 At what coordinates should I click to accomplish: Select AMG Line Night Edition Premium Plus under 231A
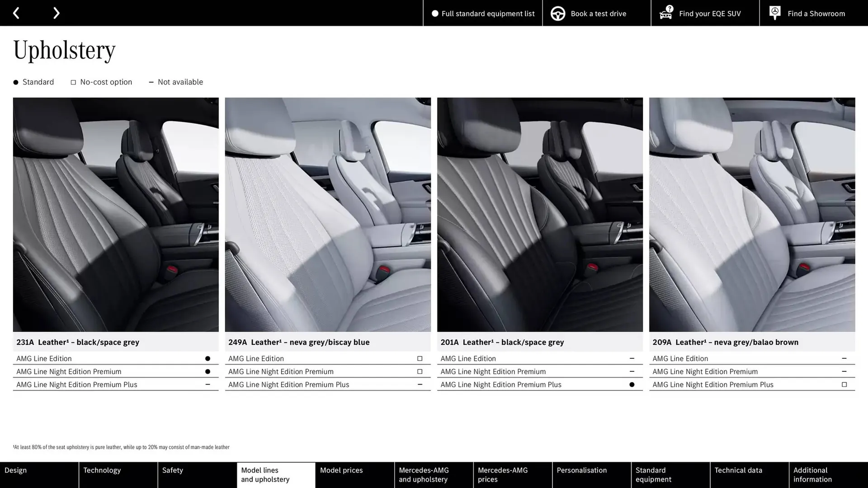point(116,385)
